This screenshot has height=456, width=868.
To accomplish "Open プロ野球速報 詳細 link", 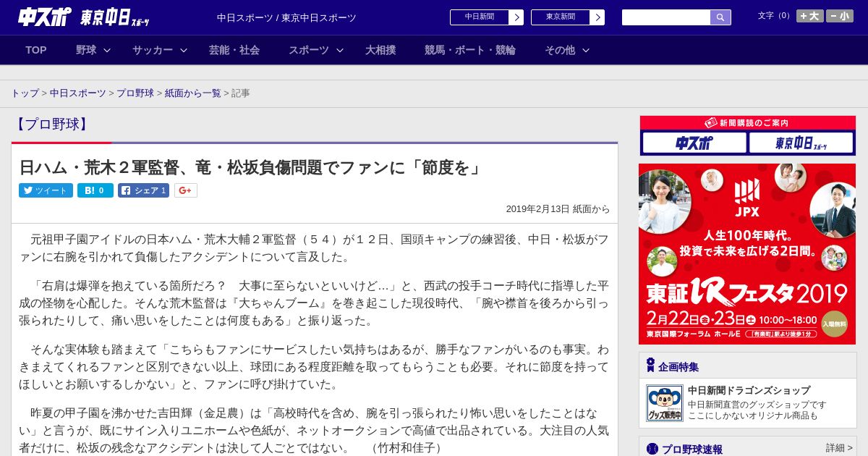I will [x=839, y=448].
